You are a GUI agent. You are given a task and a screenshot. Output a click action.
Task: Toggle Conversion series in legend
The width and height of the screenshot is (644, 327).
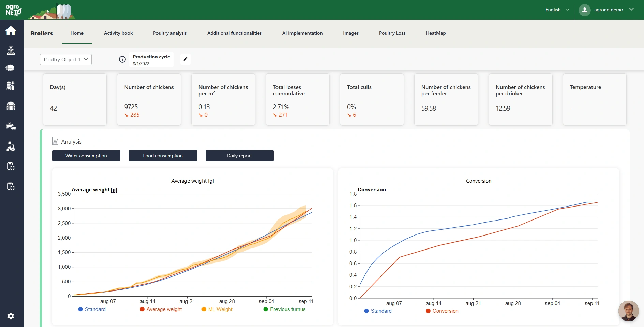coord(442,311)
